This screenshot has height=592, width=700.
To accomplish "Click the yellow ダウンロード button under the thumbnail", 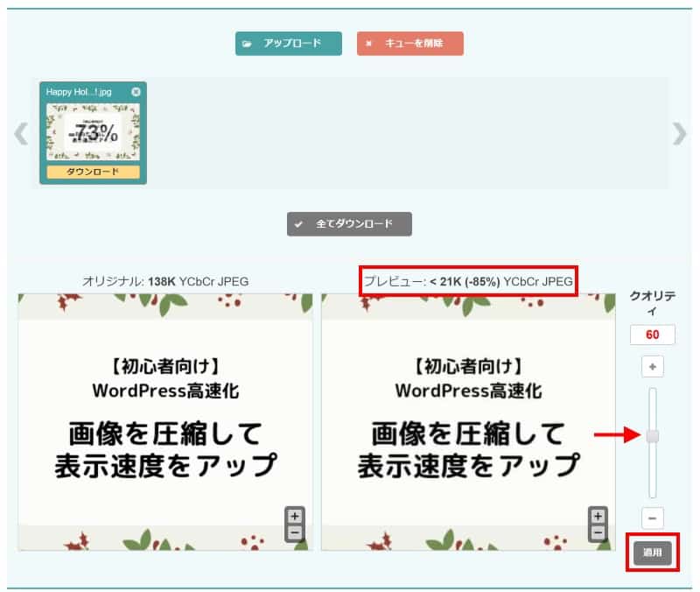I will tap(93, 172).
